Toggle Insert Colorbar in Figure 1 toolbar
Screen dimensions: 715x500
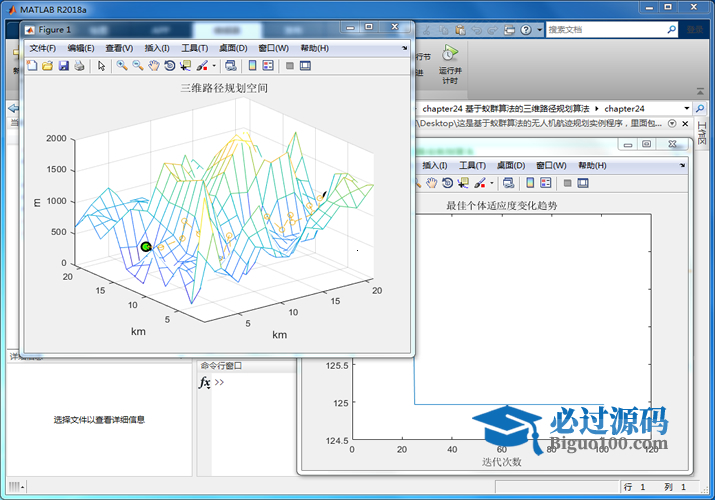point(253,66)
